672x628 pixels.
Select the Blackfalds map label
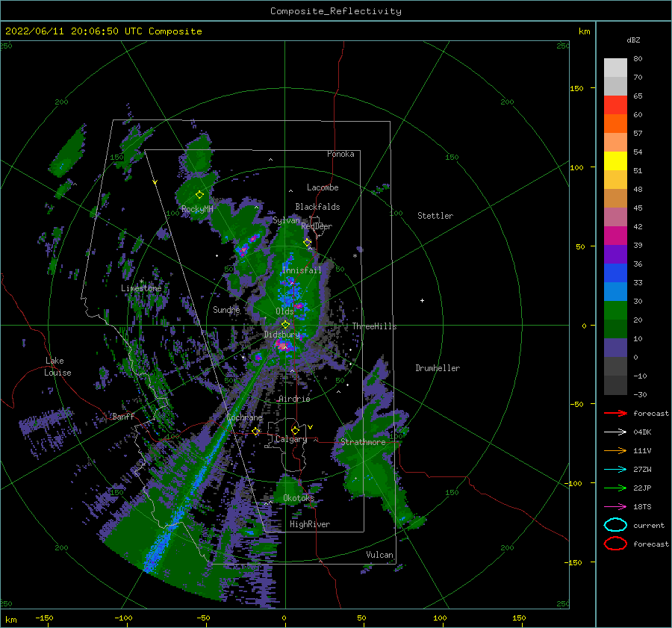pos(317,207)
